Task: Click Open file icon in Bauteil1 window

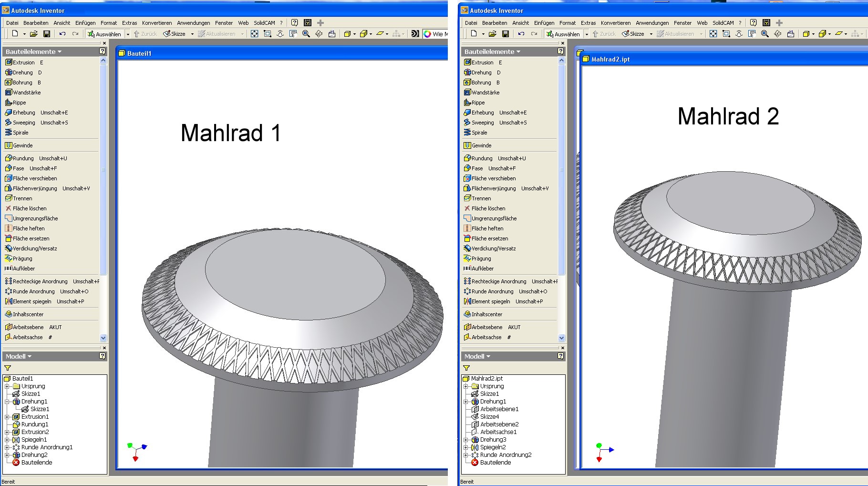Action: (33, 34)
